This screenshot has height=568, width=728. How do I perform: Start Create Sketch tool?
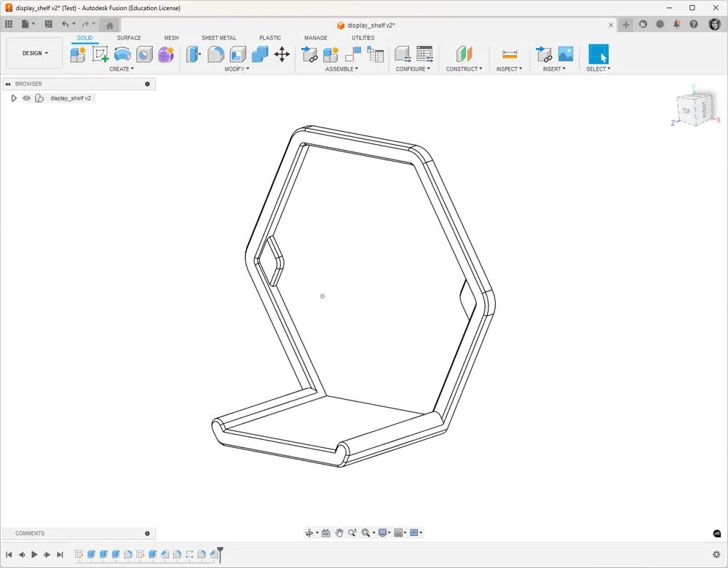coord(100,55)
